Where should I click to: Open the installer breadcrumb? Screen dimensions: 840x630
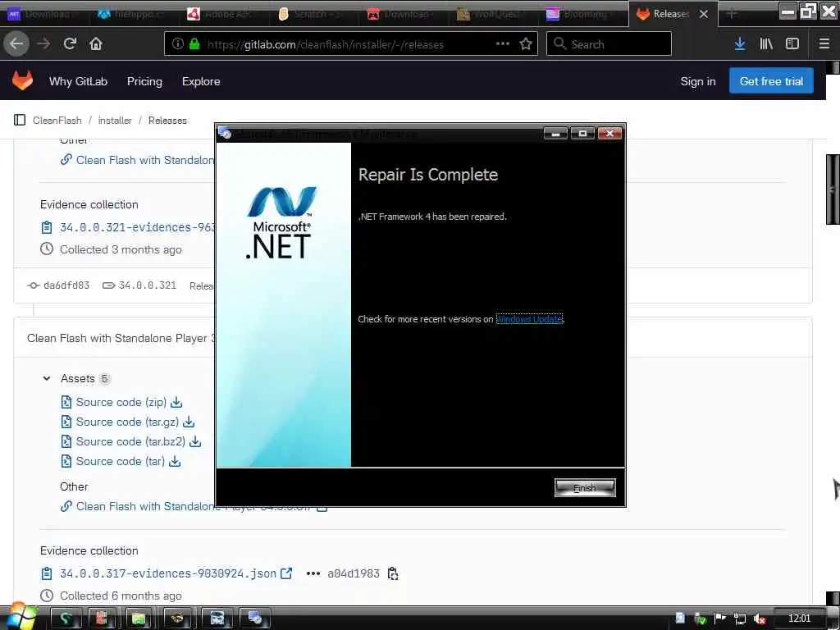(x=115, y=121)
